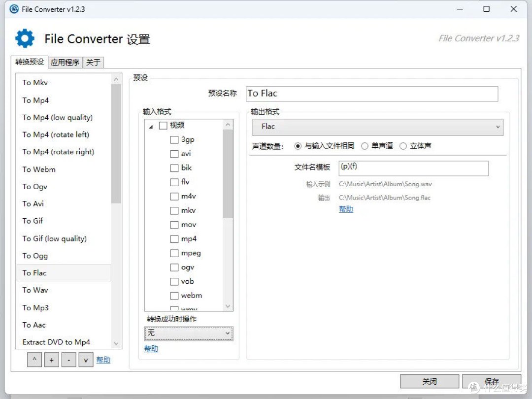
Task: Open the 转换成功时操作 dropdown
Action: click(189, 333)
